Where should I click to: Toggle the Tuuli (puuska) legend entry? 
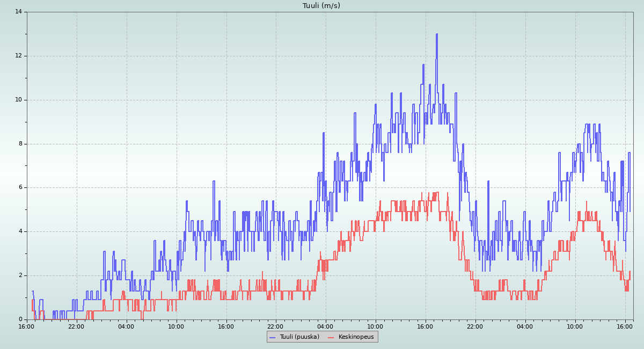tap(299, 337)
